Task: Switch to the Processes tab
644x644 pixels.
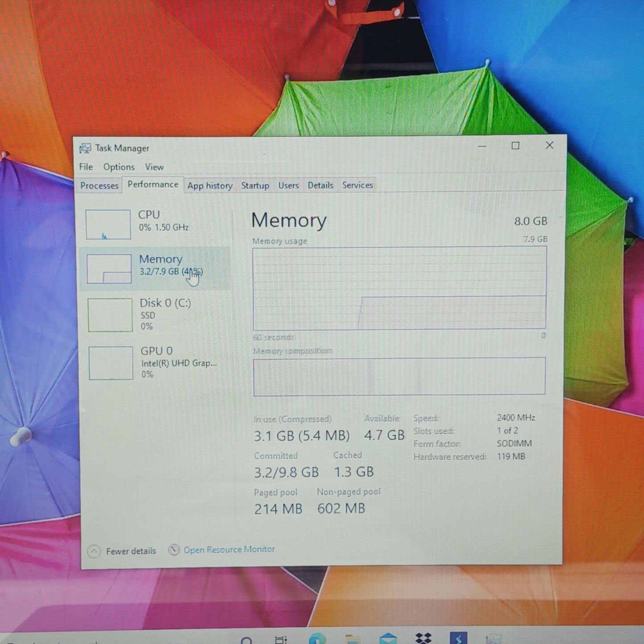Action: [x=99, y=186]
